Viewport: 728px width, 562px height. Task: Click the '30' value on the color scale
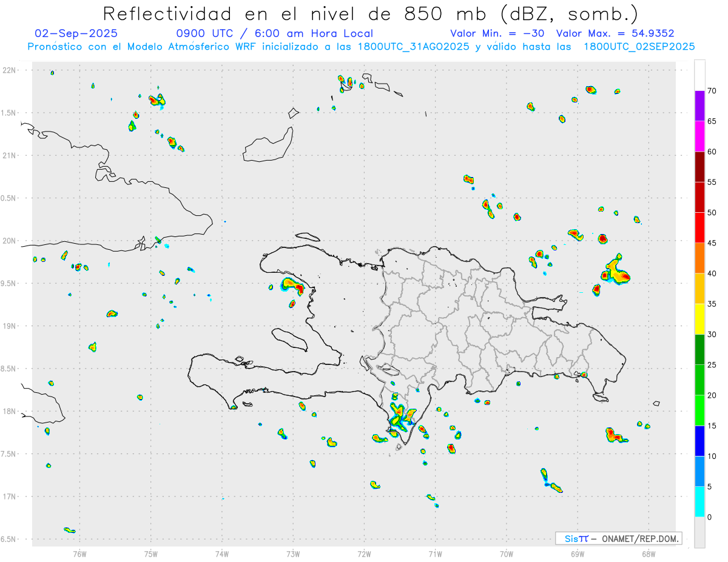tap(712, 335)
